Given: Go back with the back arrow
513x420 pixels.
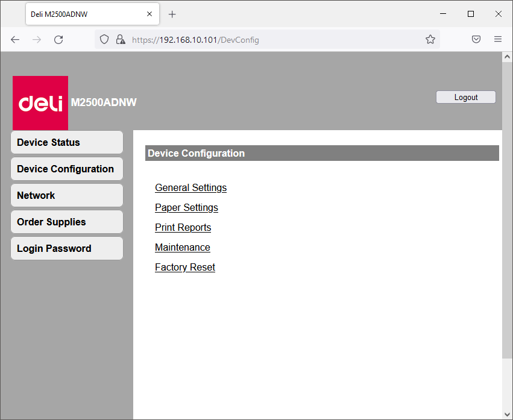Looking at the screenshot, I should [x=15, y=40].
